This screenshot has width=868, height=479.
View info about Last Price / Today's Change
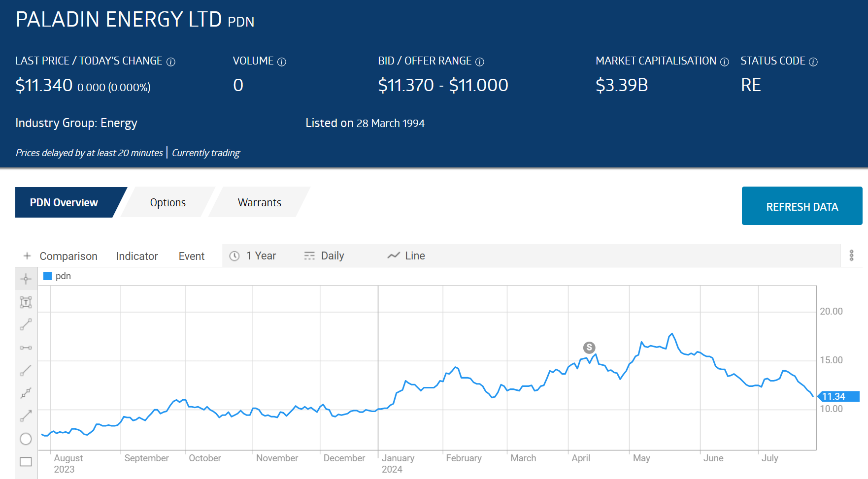pyautogui.click(x=171, y=62)
